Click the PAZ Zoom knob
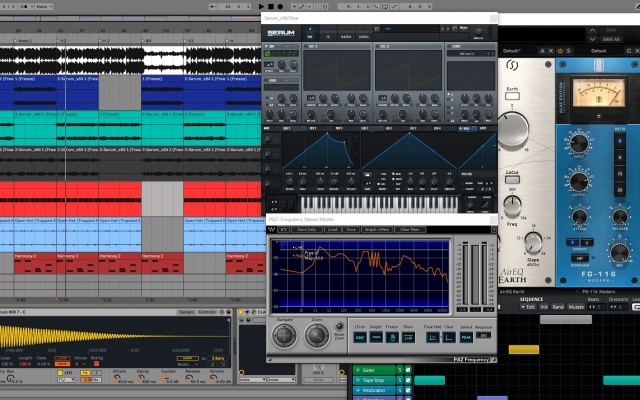Image resolution: width=640 pixels, height=400 pixels. [317, 336]
